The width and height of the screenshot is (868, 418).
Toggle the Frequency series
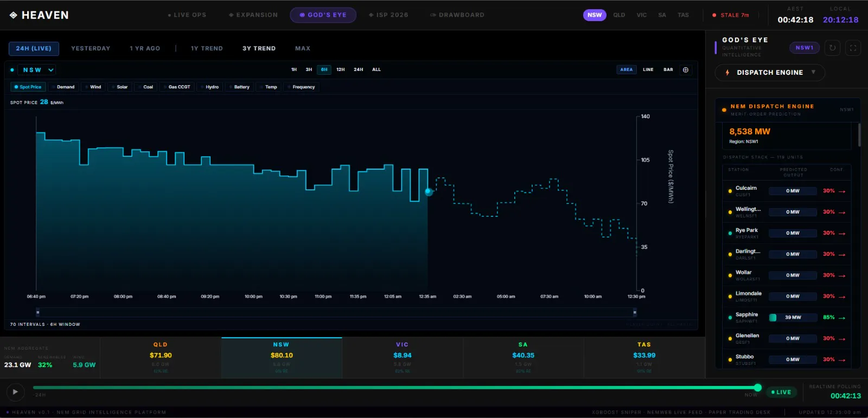[302, 87]
